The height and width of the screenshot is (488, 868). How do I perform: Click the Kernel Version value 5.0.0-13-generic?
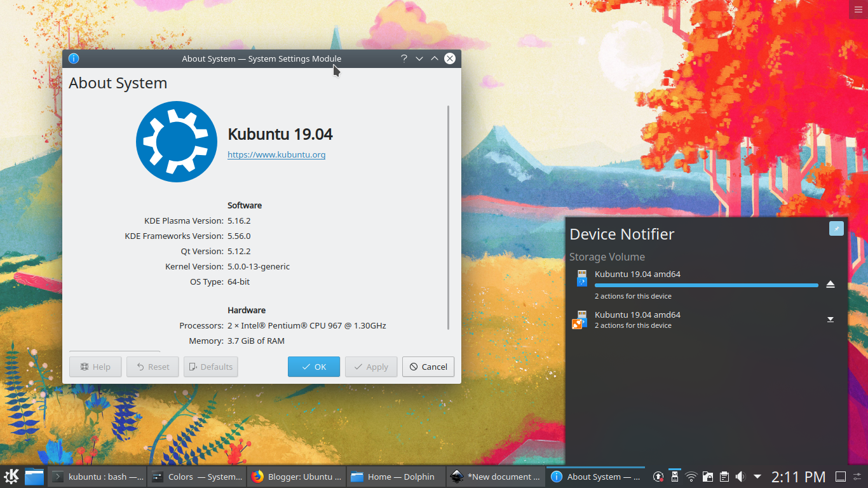tap(259, 266)
